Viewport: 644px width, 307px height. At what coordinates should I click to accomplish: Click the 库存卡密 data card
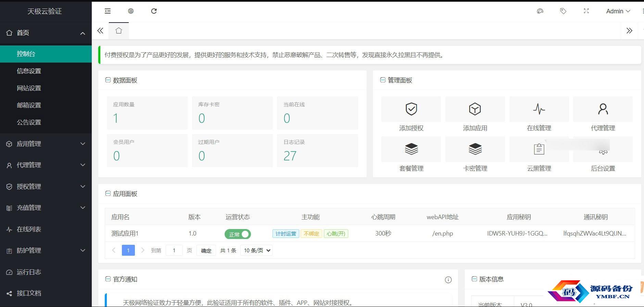[x=232, y=113]
